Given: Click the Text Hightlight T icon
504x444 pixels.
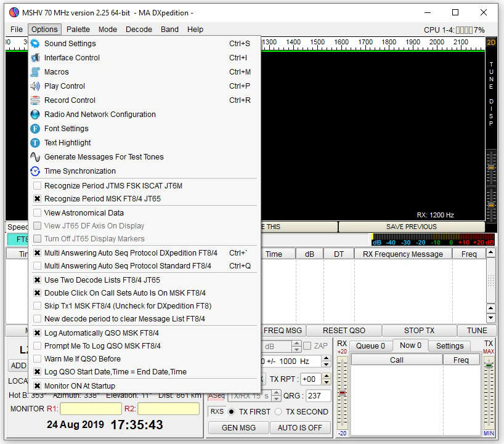Looking at the screenshot, I should pyautogui.click(x=35, y=143).
